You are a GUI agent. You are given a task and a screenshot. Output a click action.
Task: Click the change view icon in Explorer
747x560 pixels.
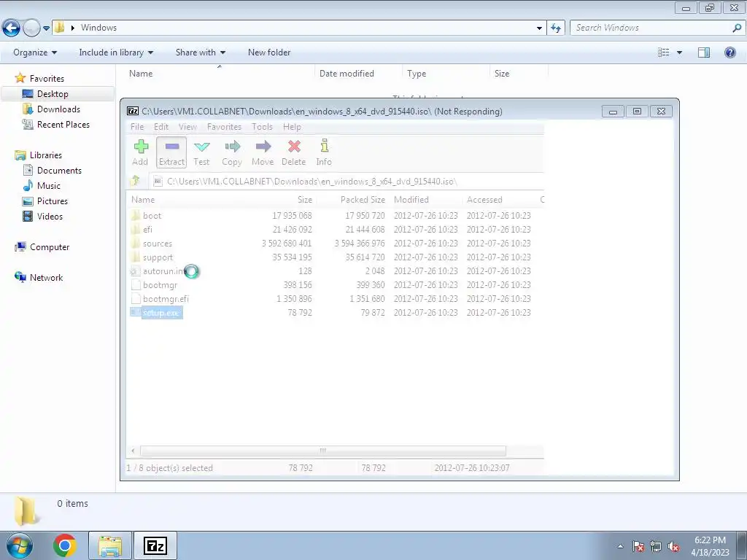(x=663, y=52)
